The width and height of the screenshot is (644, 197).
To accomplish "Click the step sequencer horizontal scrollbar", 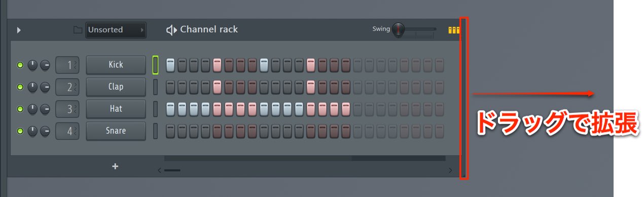I will (x=305, y=170).
